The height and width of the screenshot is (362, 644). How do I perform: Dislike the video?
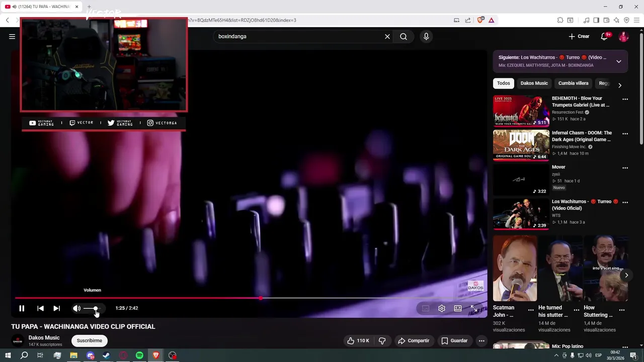coord(382,341)
